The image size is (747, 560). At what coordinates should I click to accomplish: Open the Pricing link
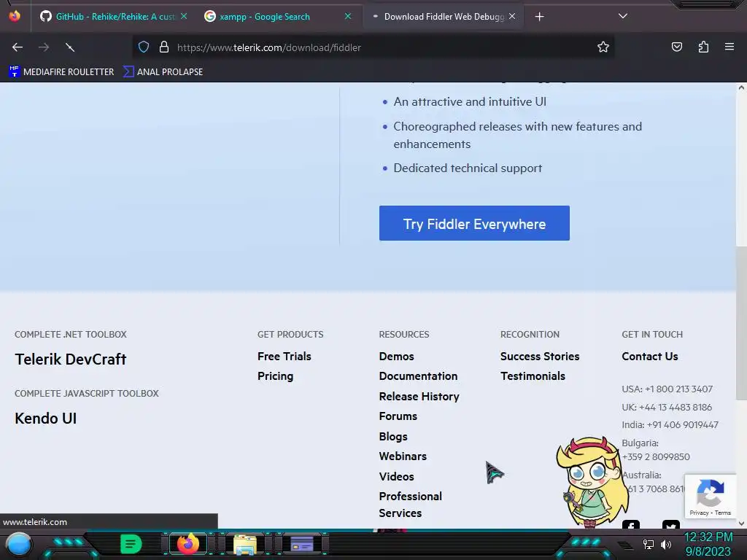click(x=275, y=376)
